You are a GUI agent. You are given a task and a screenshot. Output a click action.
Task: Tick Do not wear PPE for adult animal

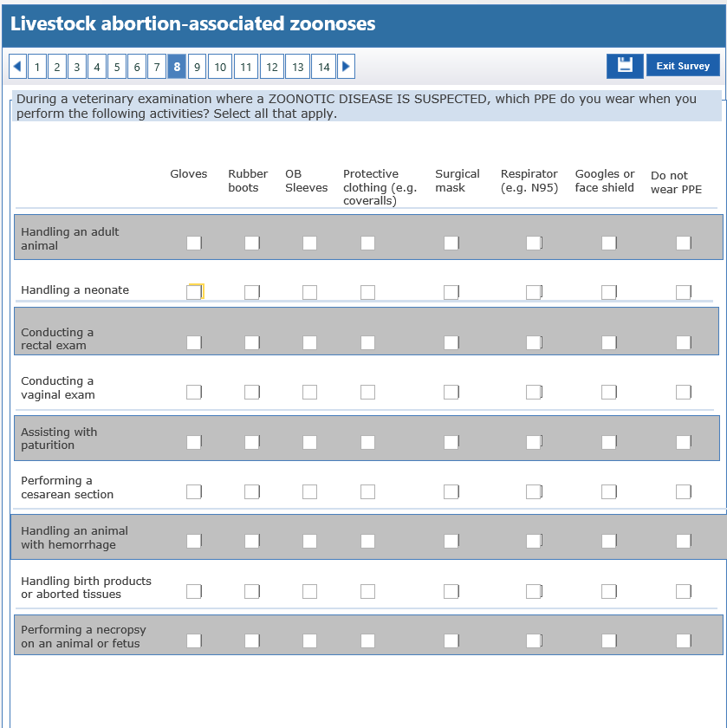tap(683, 243)
